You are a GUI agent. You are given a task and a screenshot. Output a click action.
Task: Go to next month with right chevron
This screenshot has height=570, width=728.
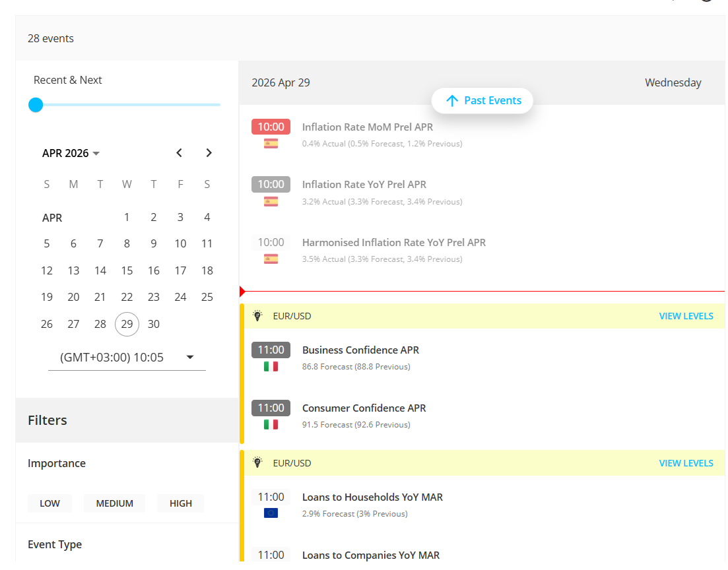tap(209, 152)
